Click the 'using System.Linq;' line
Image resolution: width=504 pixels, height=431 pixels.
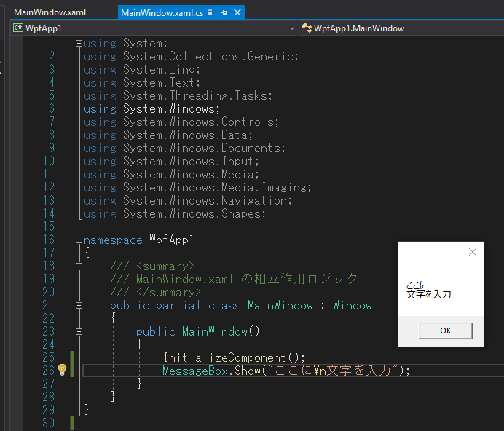[142, 69]
